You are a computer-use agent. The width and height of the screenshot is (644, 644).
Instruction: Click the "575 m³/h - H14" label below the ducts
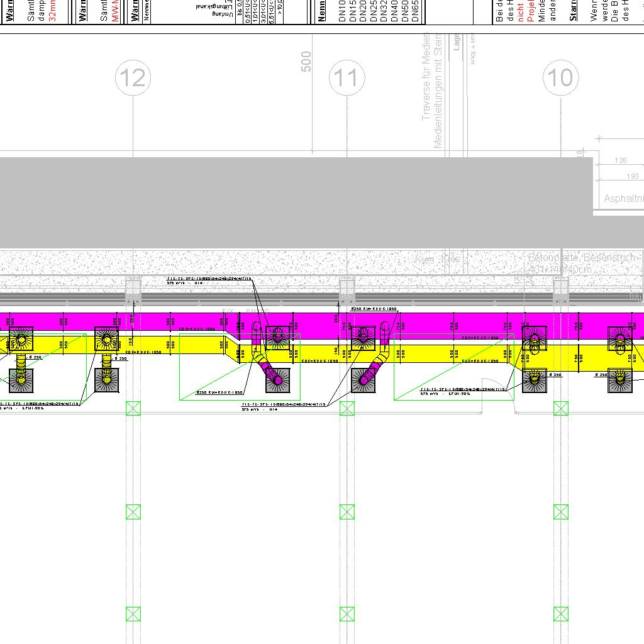point(260,409)
